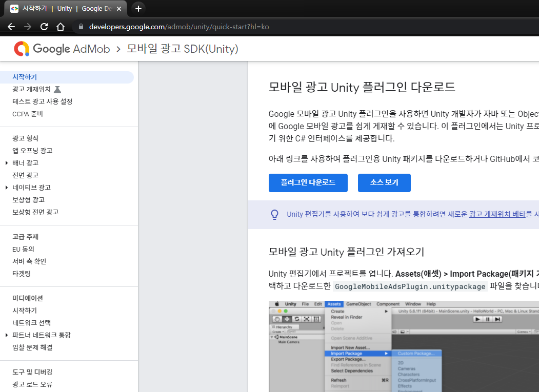
Task: Open 네트워크 선택 sidebar item
Action: pyautogui.click(x=32, y=323)
